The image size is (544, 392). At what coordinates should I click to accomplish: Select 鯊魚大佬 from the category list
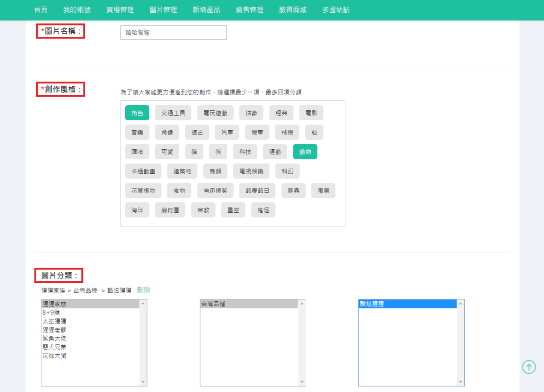tap(54, 338)
